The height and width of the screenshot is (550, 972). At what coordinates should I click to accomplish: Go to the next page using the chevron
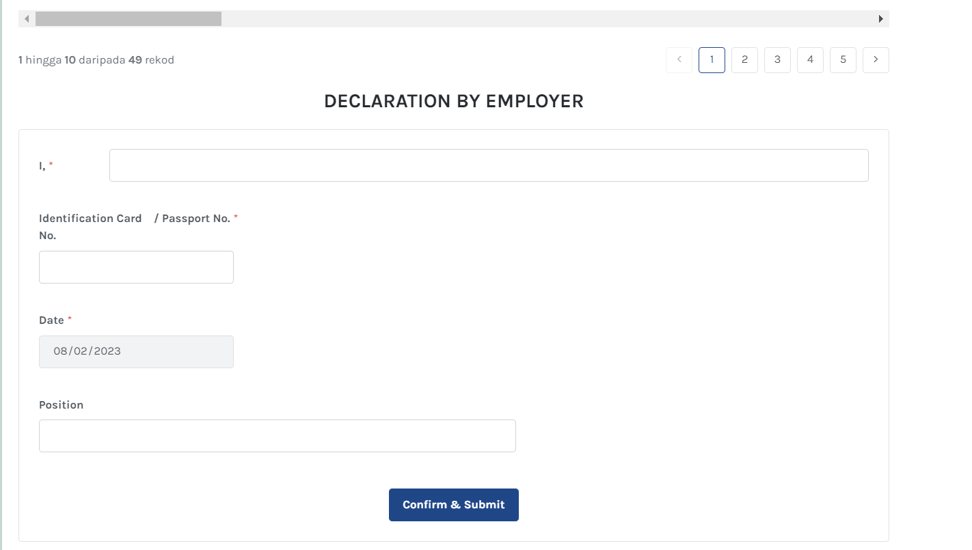[875, 60]
